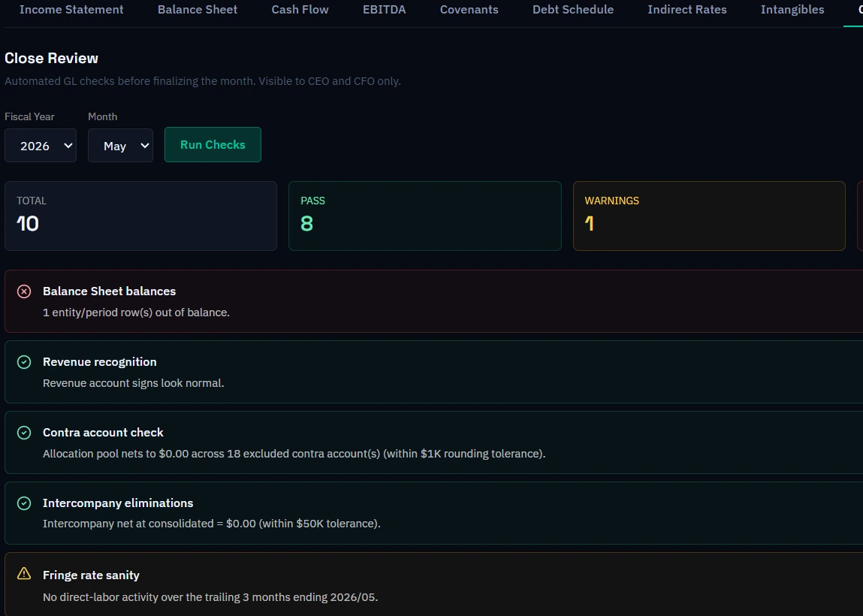The width and height of the screenshot is (863, 616).
Task: Select the EBITDA tab
Action: [384, 9]
